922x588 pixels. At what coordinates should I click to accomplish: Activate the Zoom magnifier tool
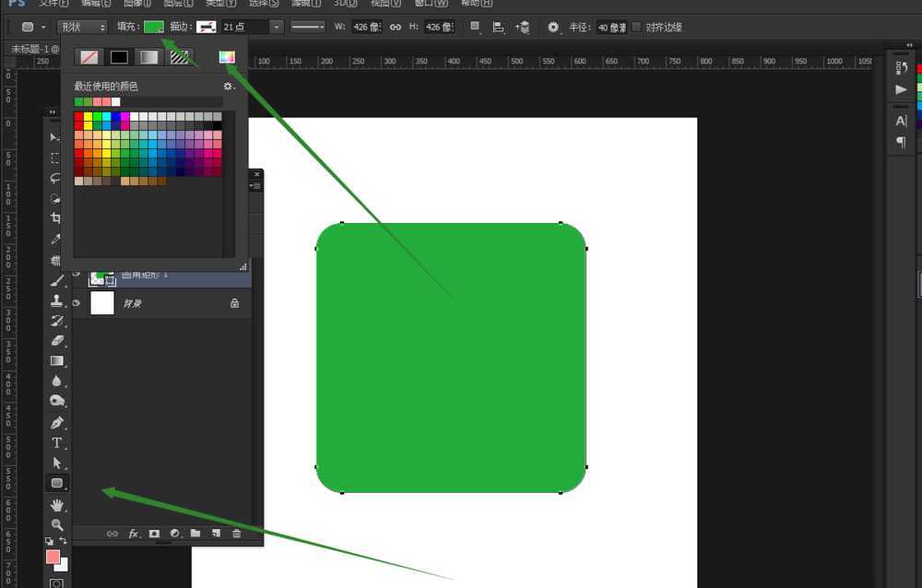[56, 523]
